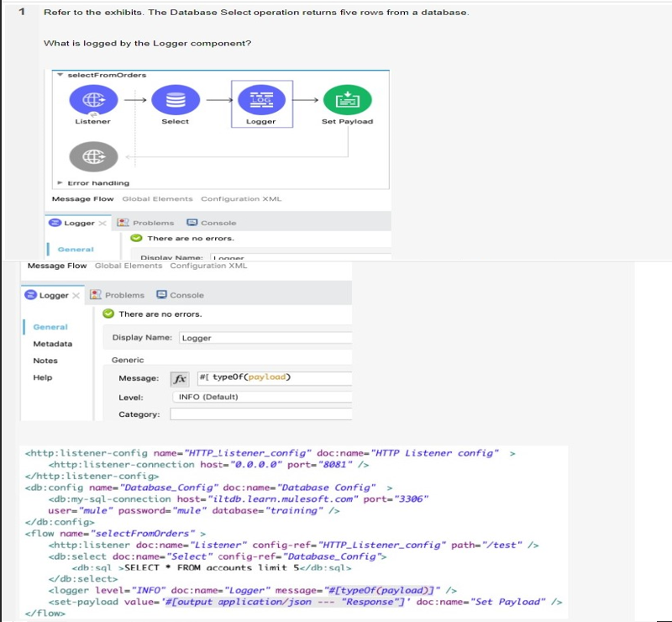Screen dimensions: 672x622
Task: Expand the Error handling section
Action: 60,182
